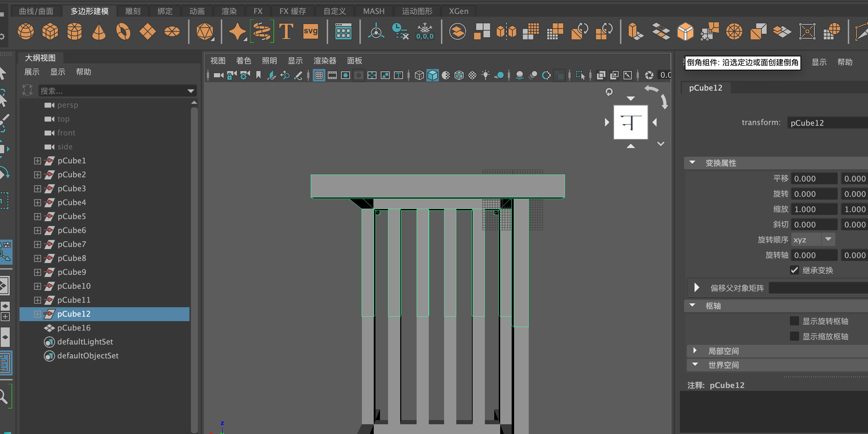Uncheck the 继承变换 checkbox

(x=794, y=270)
